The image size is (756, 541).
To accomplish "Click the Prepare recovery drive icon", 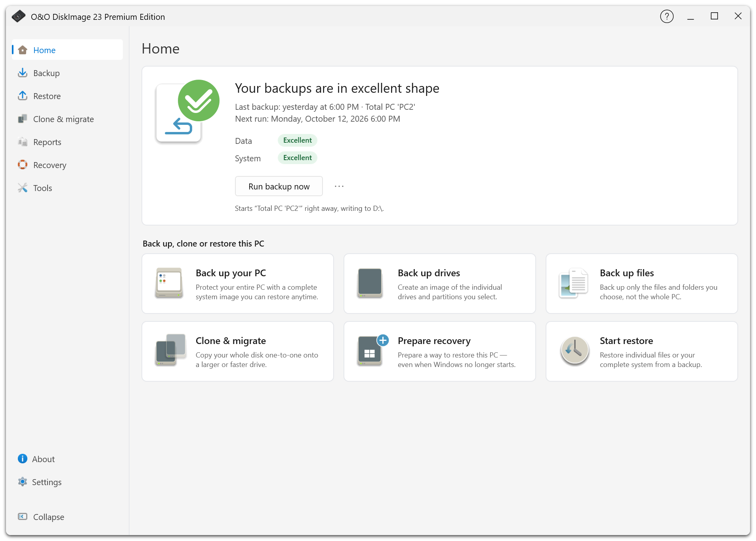I will pyautogui.click(x=372, y=351).
